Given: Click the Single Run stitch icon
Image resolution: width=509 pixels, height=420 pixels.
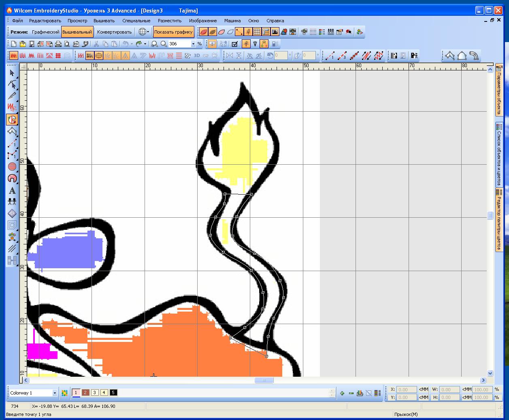Looking at the screenshot, I should [x=330, y=55].
